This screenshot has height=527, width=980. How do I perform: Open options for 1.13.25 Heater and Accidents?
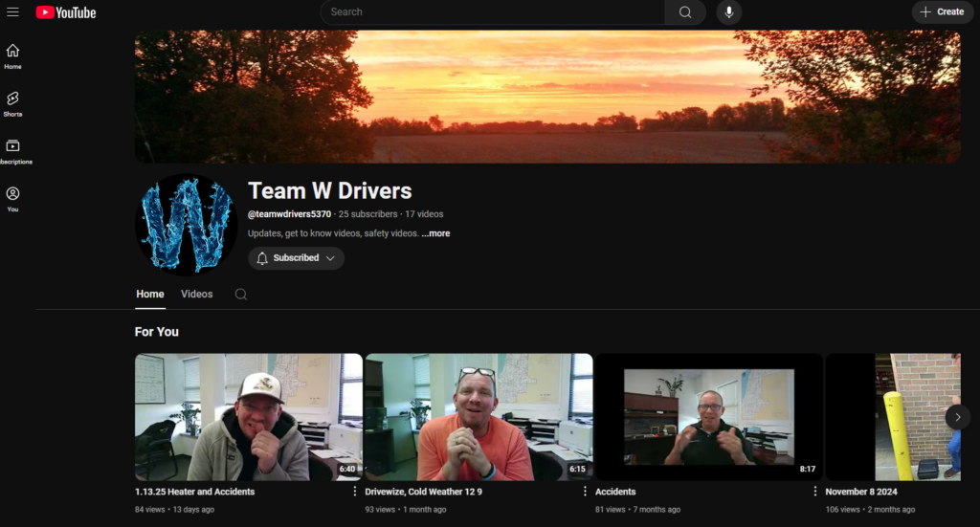coord(354,492)
